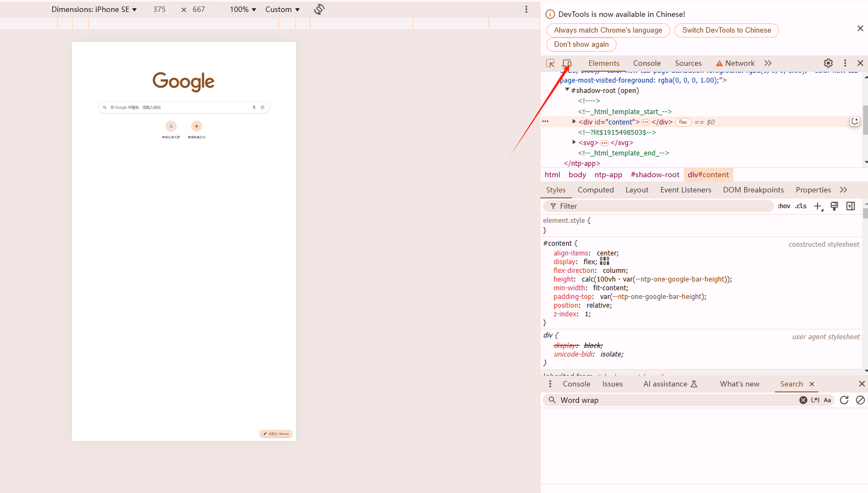This screenshot has height=493, width=868.
Task: Toggle the computed styles sidebar
Action: coord(851,206)
